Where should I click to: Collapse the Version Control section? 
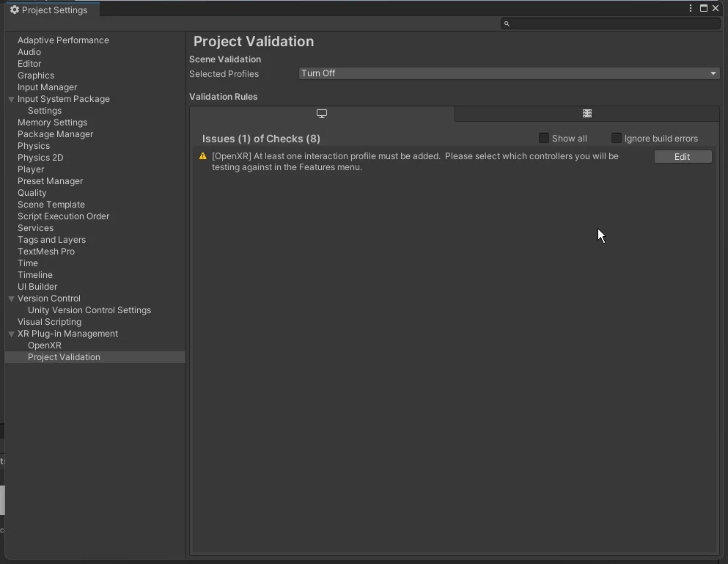[x=12, y=299]
